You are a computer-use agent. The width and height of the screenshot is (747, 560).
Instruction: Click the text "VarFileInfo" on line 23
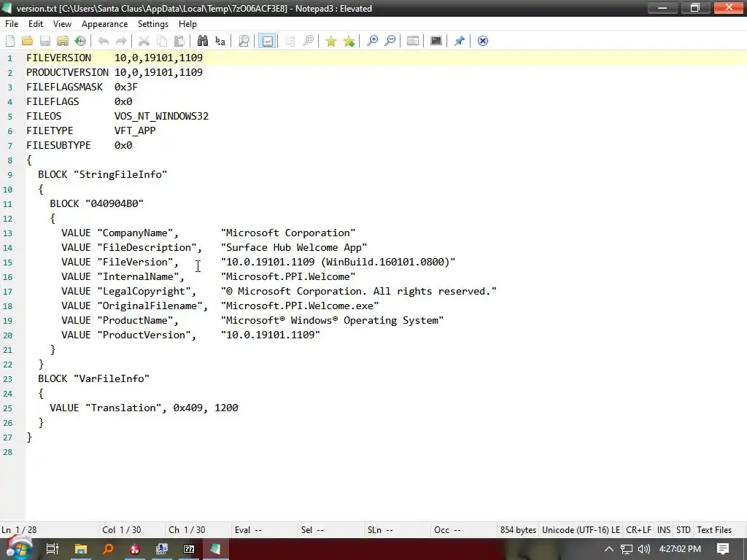(112, 378)
